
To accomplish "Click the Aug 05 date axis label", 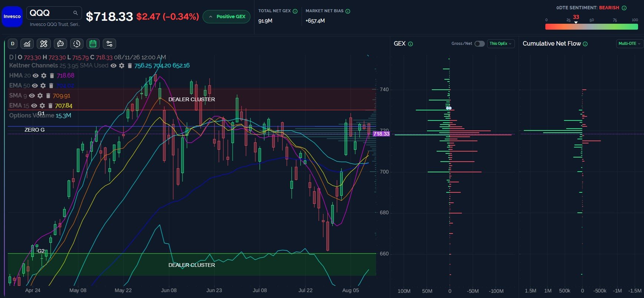I will [x=351, y=290].
